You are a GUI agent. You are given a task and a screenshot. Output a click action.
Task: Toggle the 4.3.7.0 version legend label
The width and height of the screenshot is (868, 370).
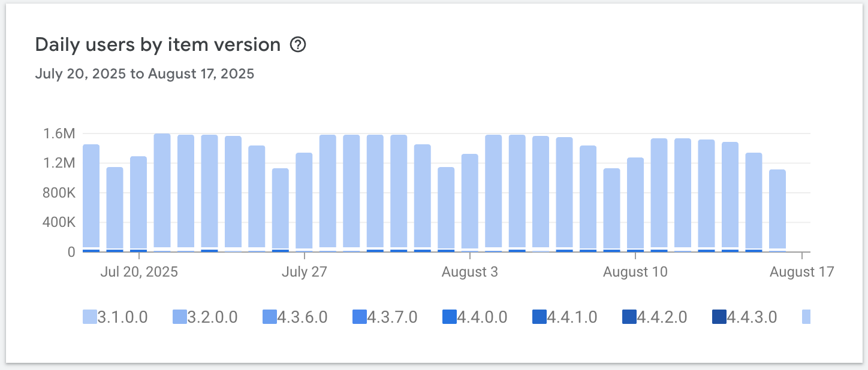[x=392, y=317]
